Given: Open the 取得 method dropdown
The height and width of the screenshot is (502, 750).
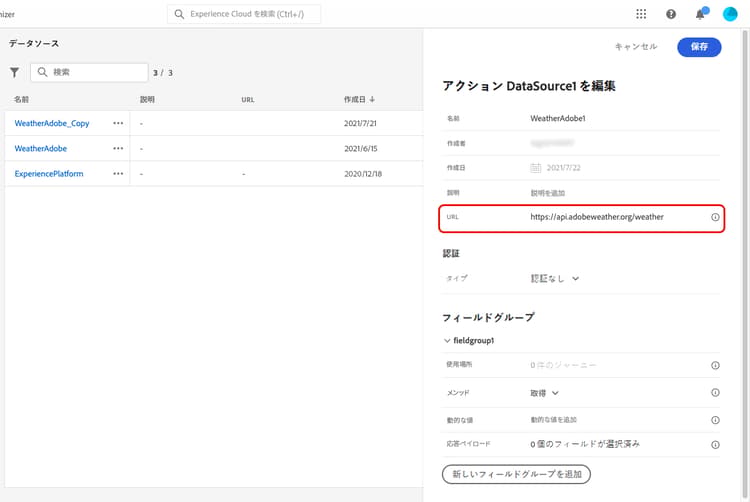Looking at the screenshot, I should point(544,393).
